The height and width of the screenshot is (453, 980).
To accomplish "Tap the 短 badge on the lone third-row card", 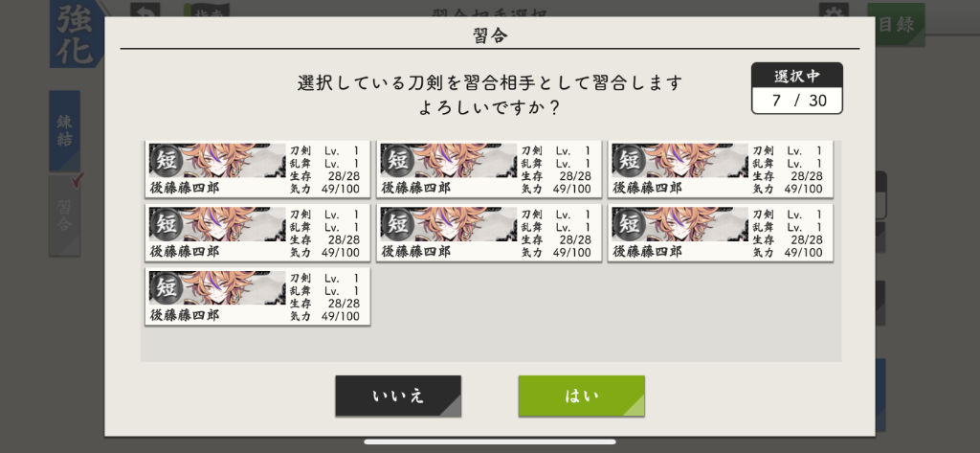I will (168, 288).
